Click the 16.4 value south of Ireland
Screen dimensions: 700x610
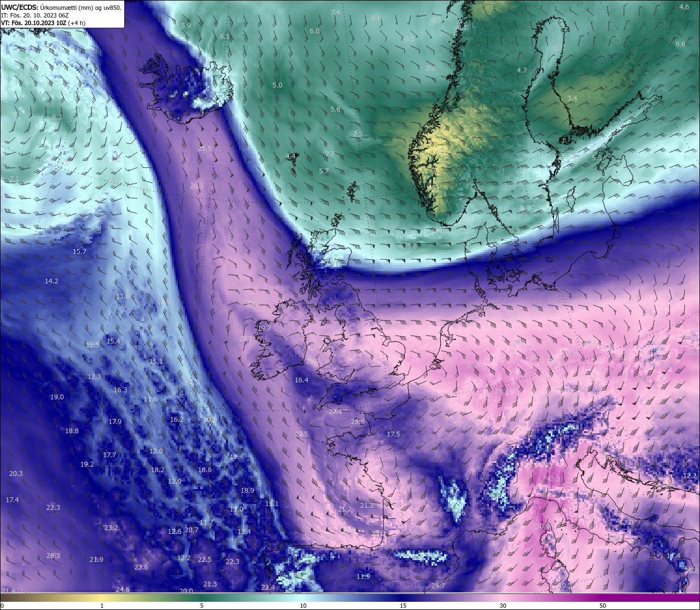pos(301,380)
